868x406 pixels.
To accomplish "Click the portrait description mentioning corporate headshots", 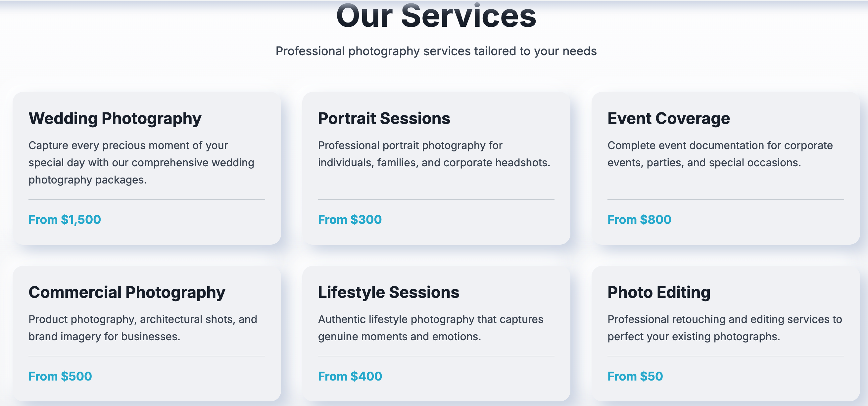I will (x=434, y=154).
